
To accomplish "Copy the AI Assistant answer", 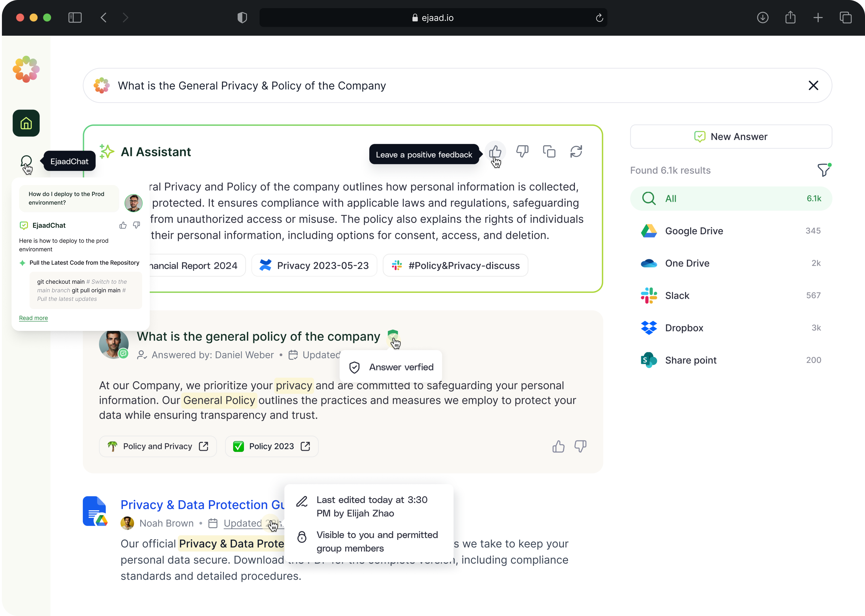I will (x=549, y=152).
